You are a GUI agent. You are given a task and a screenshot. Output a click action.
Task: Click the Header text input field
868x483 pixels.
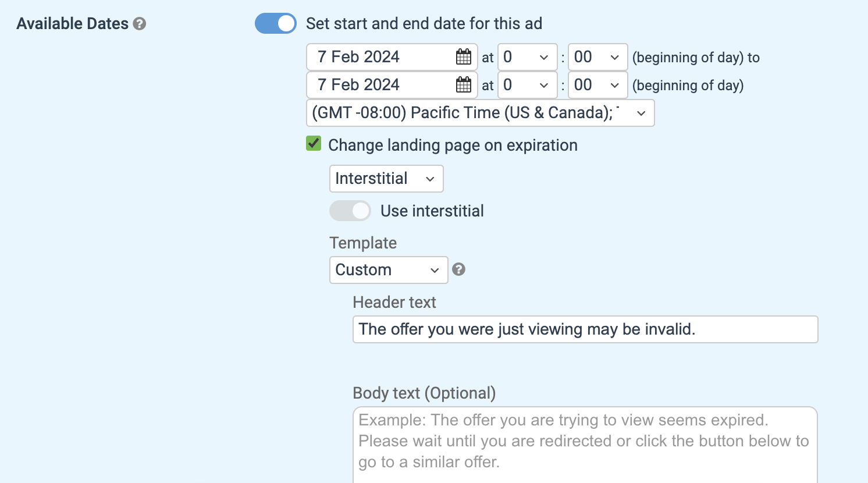[x=585, y=329]
